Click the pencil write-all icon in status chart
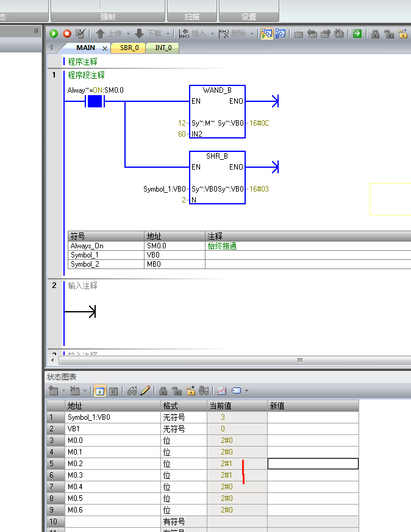Viewport: 411px width, 532px height. click(x=145, y=390)
